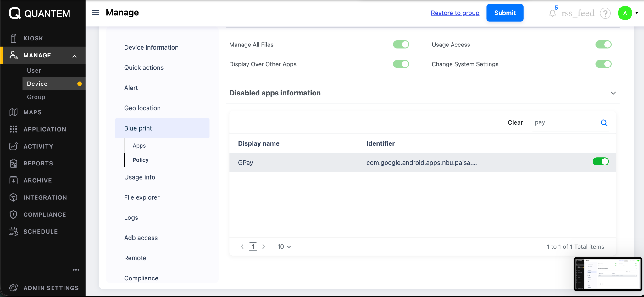
Task: Open the Compliance shield icon in sidebar
Action: click(14, 214)
